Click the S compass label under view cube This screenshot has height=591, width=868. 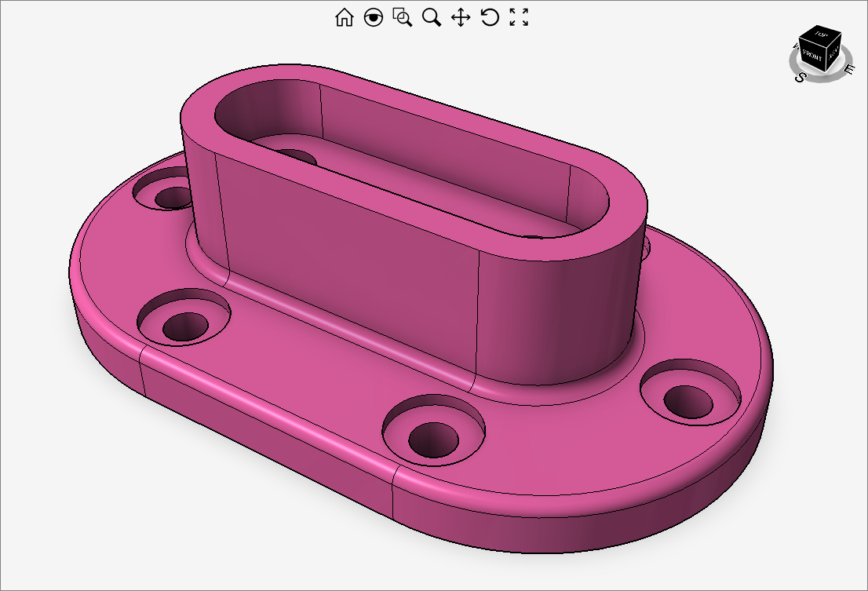pyautogui.click(x=800, y=77)
